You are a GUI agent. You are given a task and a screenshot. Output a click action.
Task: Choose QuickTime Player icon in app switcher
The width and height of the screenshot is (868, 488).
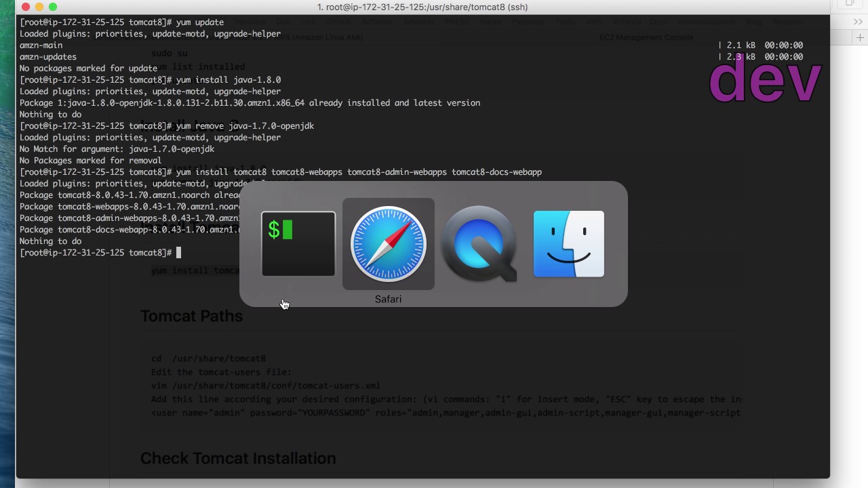479,244
